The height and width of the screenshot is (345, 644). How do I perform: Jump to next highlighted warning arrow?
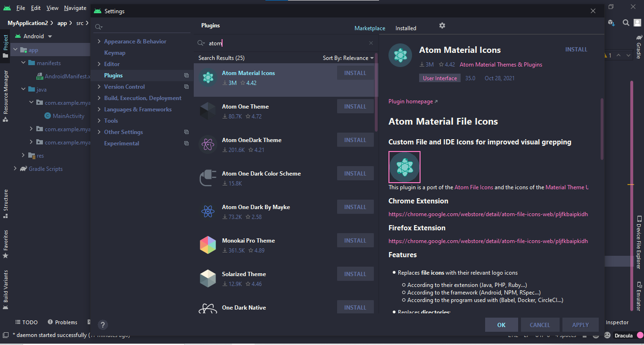[628, 55]
